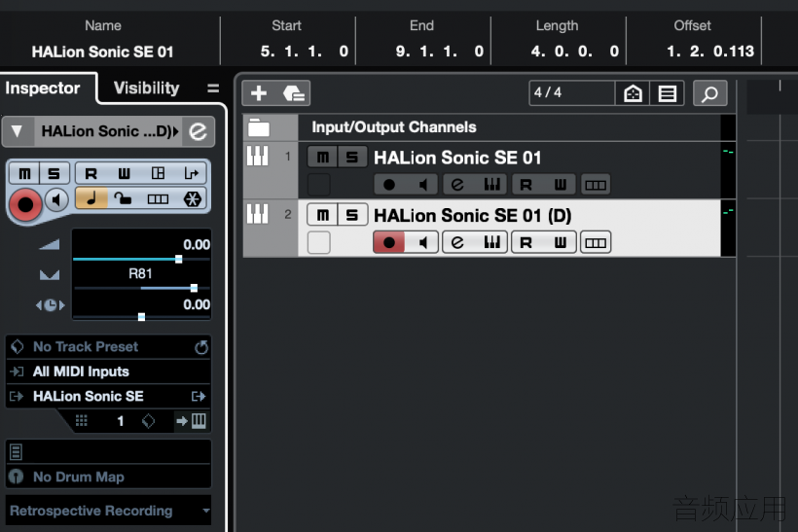Viewport: 798px width, 532px height.
Task: Click the color box on HALion Sonic SE 01 (D)
Action: (319, 242)
